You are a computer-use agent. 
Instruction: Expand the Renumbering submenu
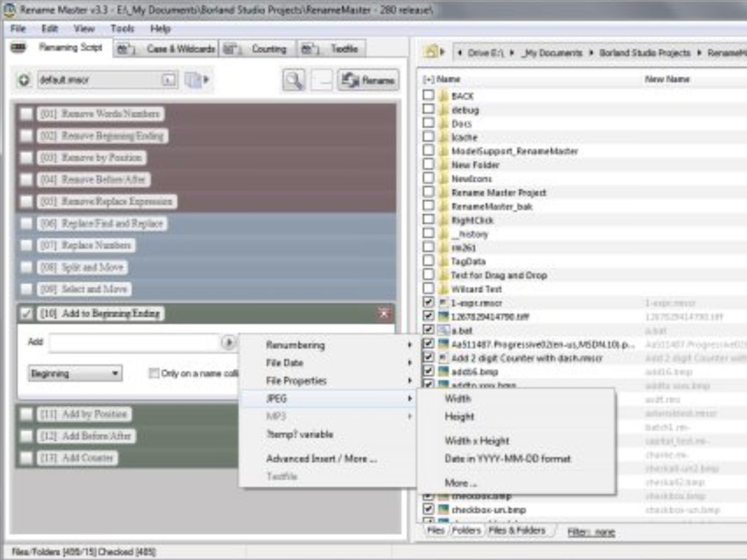coord(328,344)
